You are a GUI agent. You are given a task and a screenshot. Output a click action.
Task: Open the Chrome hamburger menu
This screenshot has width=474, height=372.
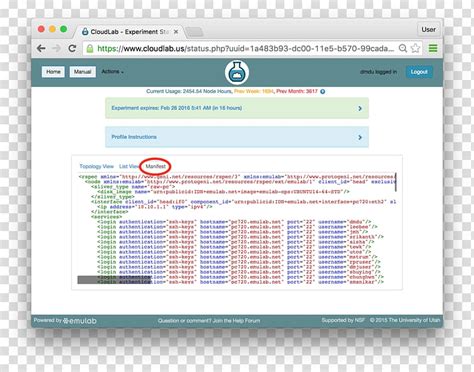point(433,48)
